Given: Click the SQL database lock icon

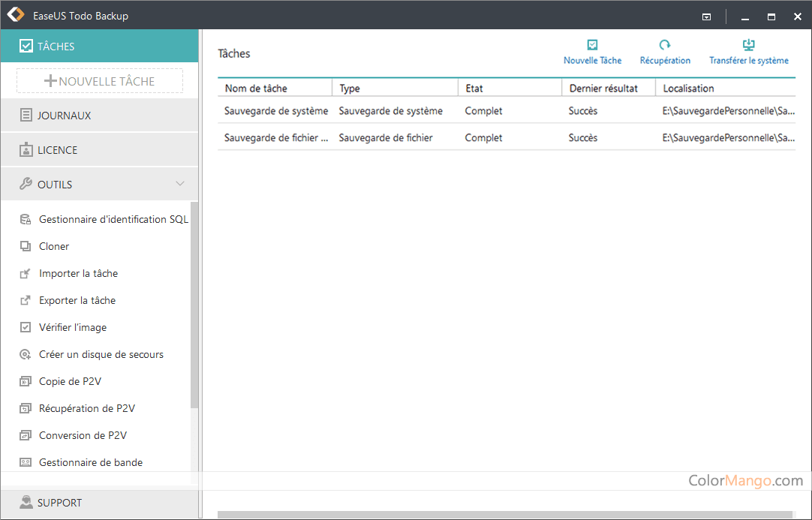Looking at the screenshot, I should pos(26,220).
